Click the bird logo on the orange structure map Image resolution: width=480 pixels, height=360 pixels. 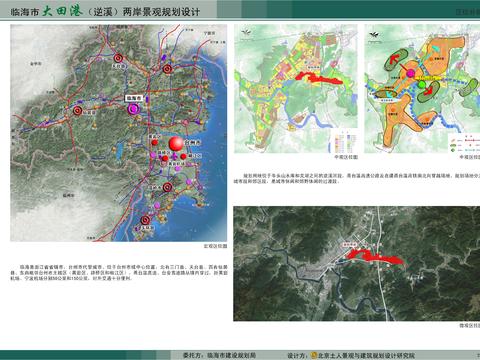375,34
